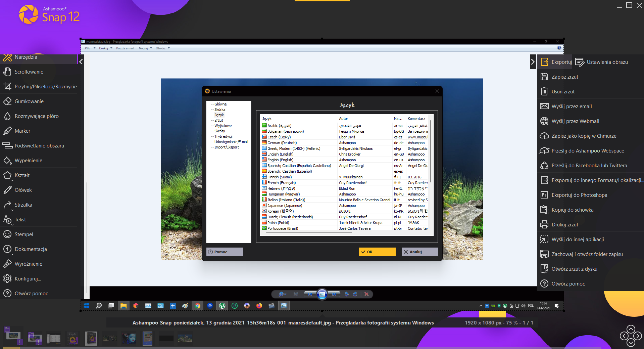644x349 pixels.
Task: Open the blue-faced woman thumbnail
Action: pyautogui.click(x=129, y=338)
